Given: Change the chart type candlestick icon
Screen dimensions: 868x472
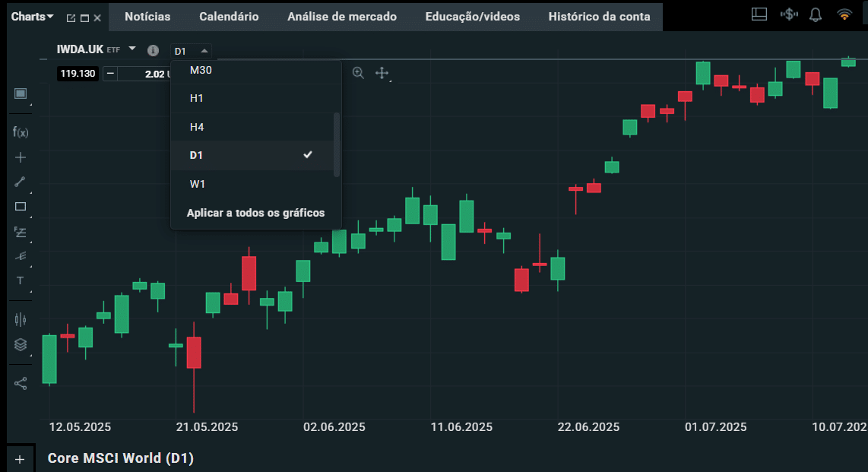Looking at the screenshot, I should tap(21, 319).
